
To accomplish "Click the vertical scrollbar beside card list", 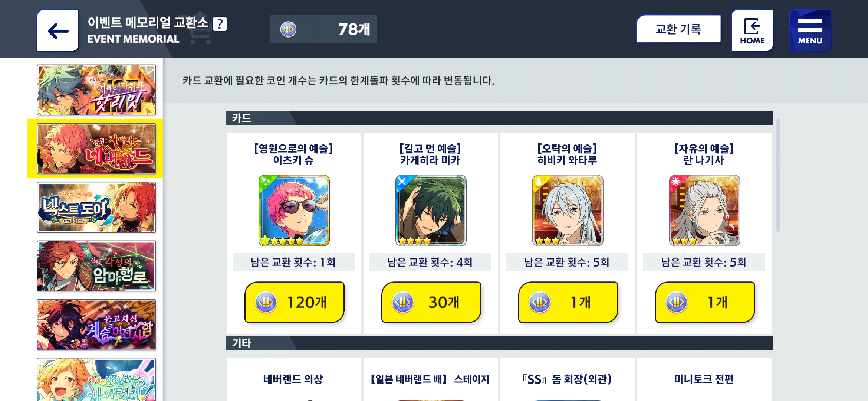I will 778,175.
